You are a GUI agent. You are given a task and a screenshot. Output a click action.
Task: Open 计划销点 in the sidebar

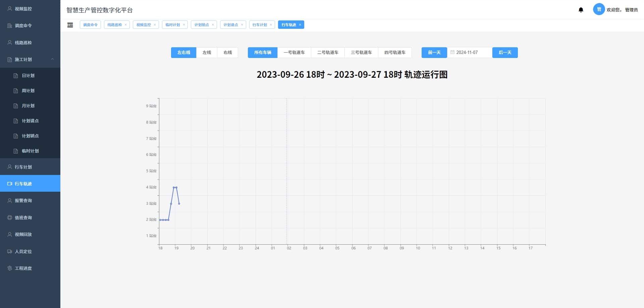click(30, 136)
